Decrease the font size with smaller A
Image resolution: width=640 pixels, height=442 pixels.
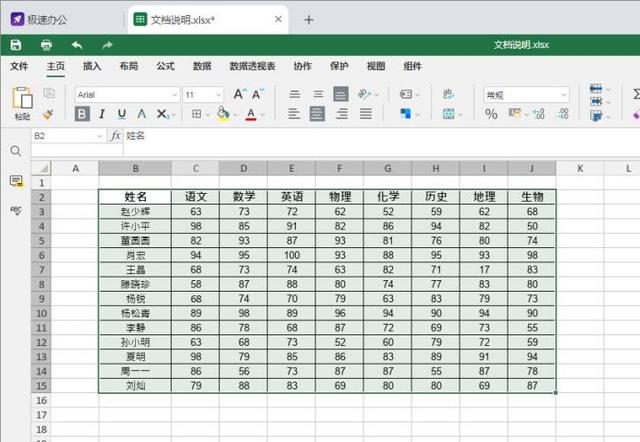[258, 95]
